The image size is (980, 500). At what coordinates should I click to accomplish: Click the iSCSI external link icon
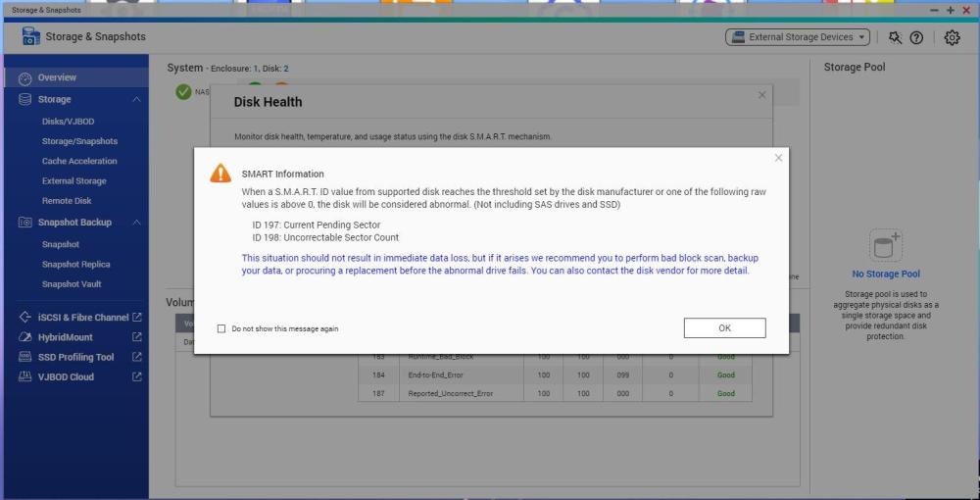[137, 318]
